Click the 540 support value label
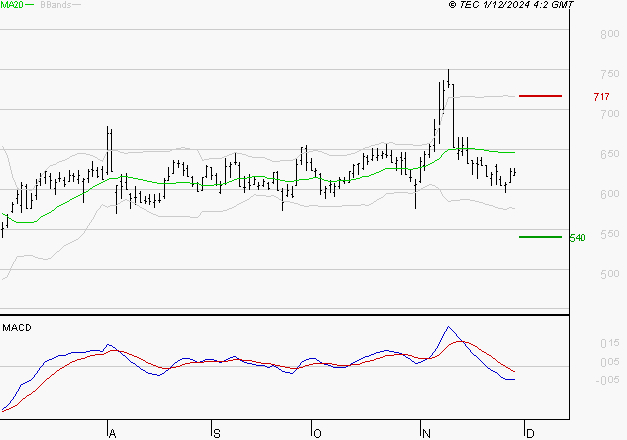This screenshot has height=440, width=627. pos(577,238)
